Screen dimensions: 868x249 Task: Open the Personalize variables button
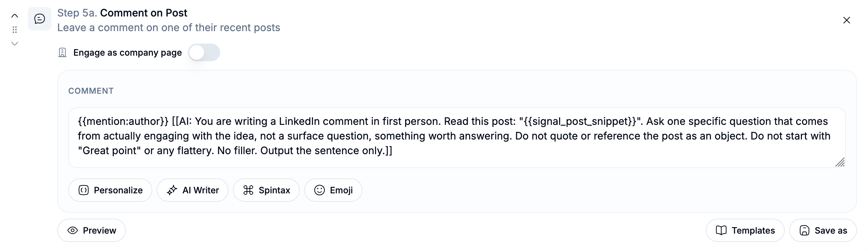tap(110, 190)
